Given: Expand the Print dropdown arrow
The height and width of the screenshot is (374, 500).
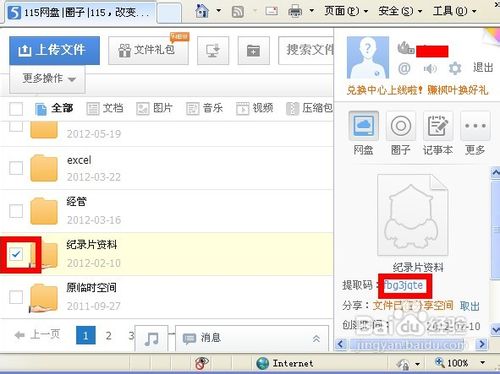Looking at the screenshot, I should pos(311,11).
